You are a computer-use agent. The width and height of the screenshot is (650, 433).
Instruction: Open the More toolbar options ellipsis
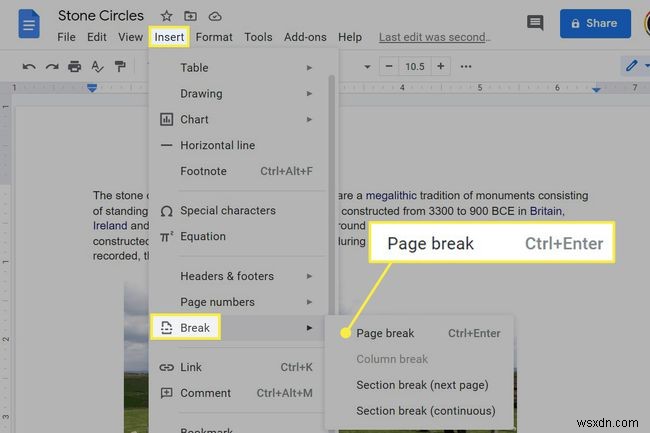coord(466,66)
